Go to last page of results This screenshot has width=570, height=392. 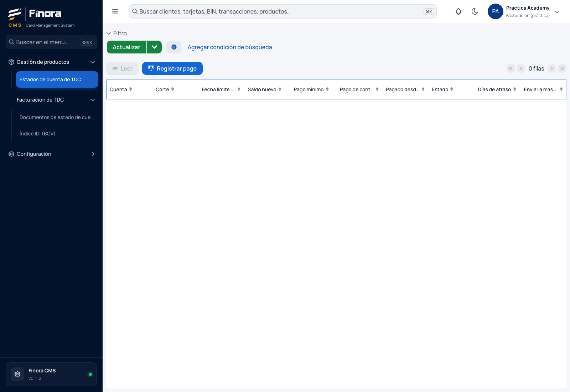(x=562, y=68)
